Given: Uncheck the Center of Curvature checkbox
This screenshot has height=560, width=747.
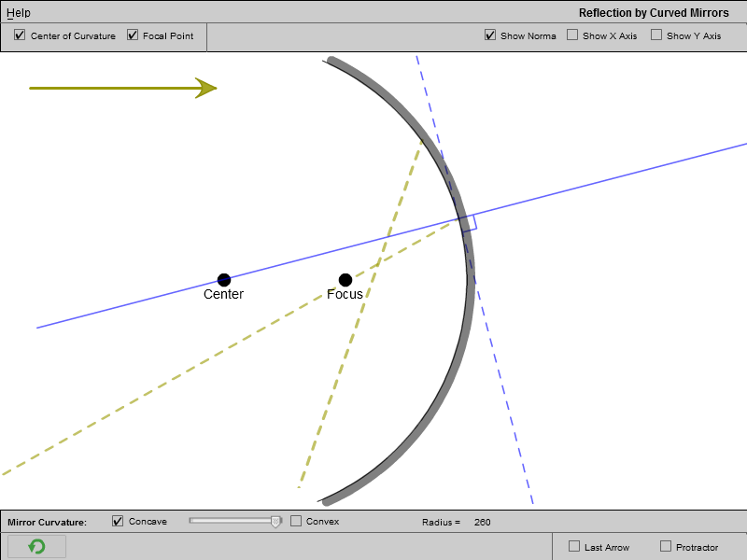Looking at the screenshot, I should 21,35.
